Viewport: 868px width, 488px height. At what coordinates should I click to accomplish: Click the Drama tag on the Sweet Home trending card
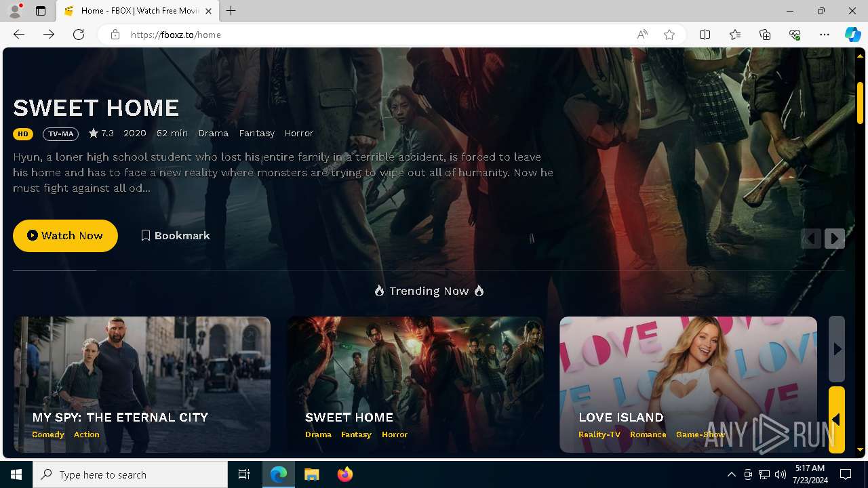coord(319,434)
